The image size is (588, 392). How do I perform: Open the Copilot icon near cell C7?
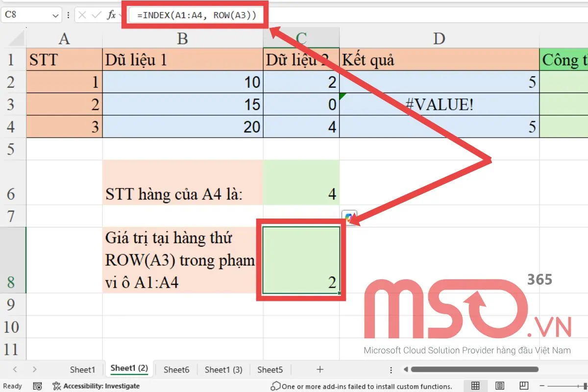click(349, 217)
